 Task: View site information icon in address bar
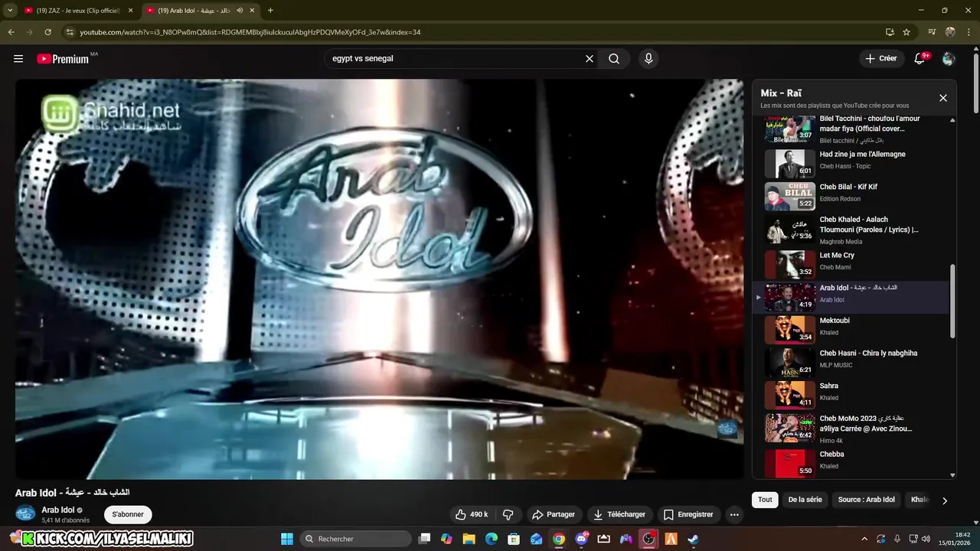pyautogui.click(x=70, y=32)
